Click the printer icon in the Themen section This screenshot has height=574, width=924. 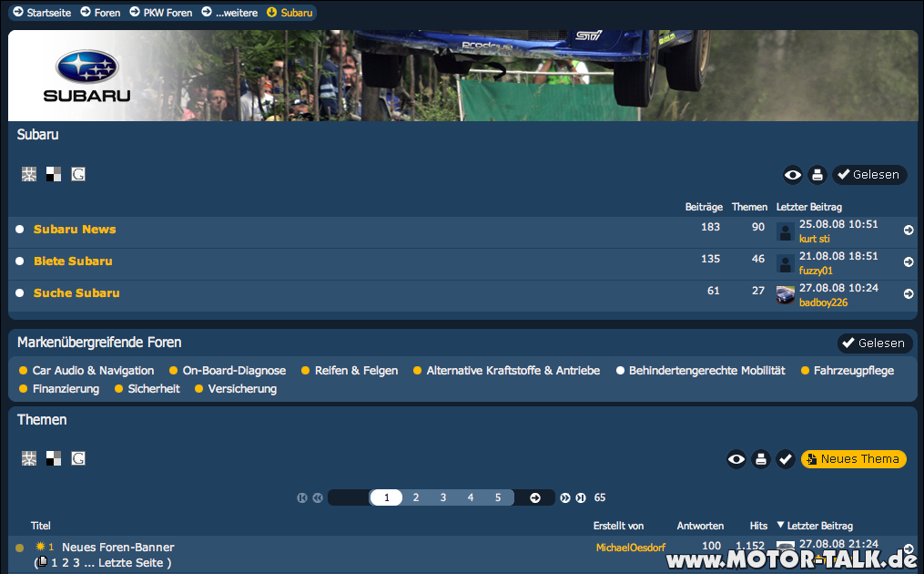(x=761, y=459)
